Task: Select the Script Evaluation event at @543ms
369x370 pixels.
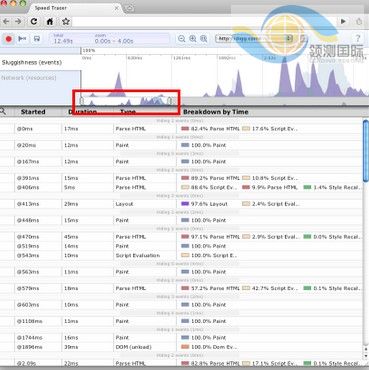Action: [182, 256]
